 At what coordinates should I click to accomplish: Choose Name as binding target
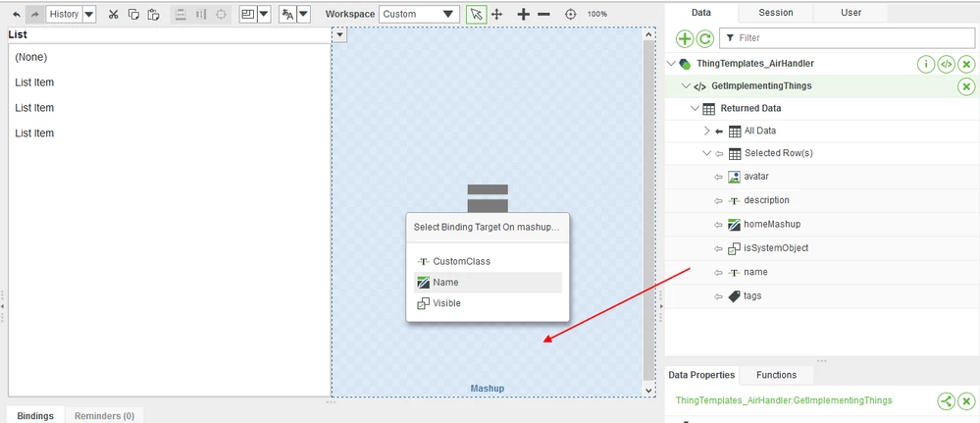click(x=488, y=283)
